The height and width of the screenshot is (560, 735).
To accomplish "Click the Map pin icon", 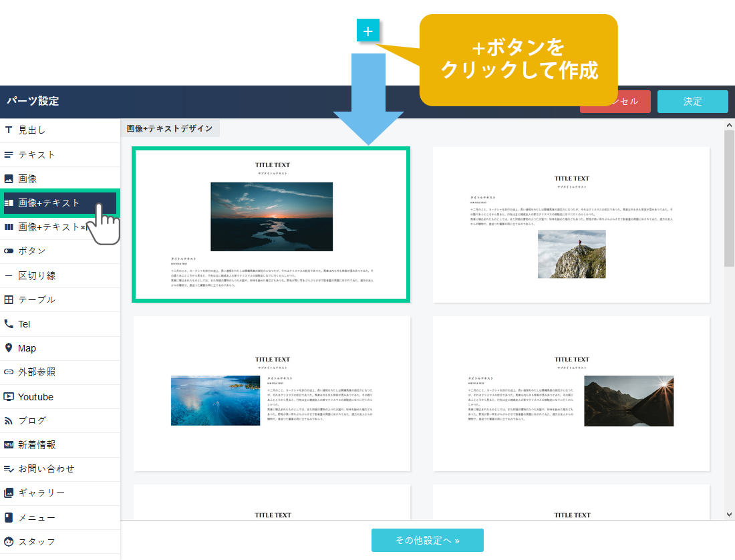I will [9, 348].
